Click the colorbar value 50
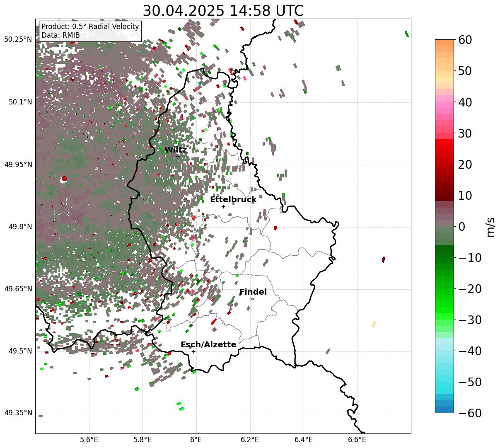Screen dimensions: 500x448 pyautogui.click(x=466, y=71)
